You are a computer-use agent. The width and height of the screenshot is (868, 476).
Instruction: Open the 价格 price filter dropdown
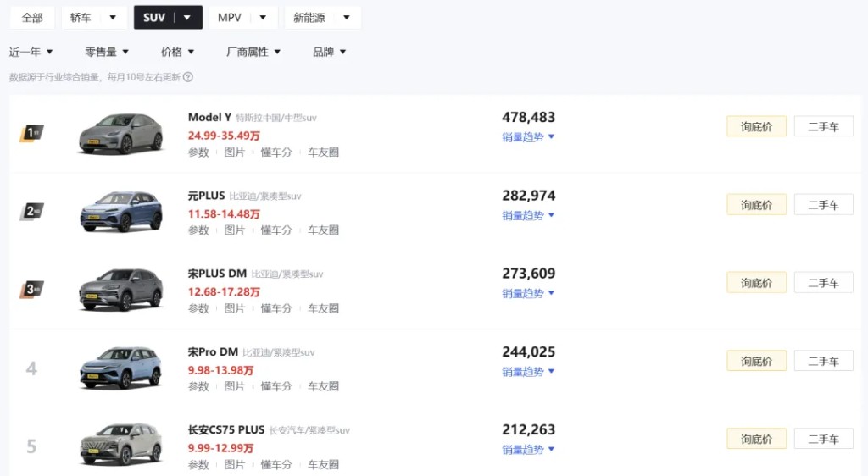(177, 52)
